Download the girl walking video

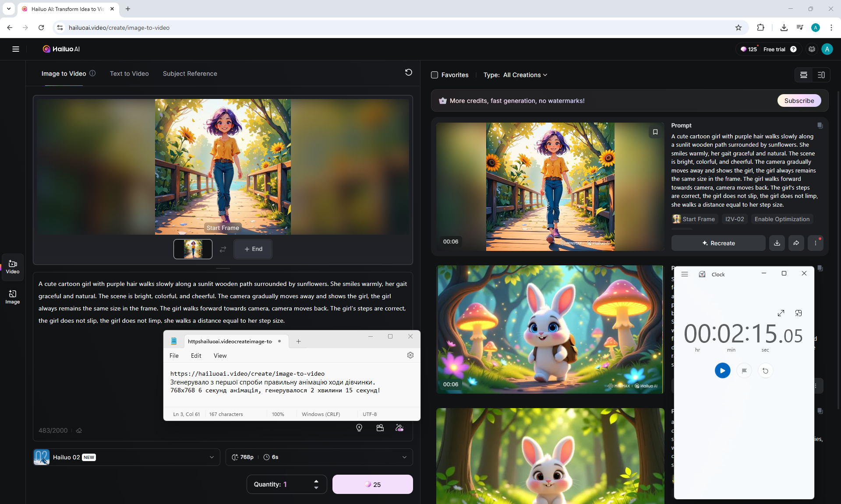(x=777, y=243)
